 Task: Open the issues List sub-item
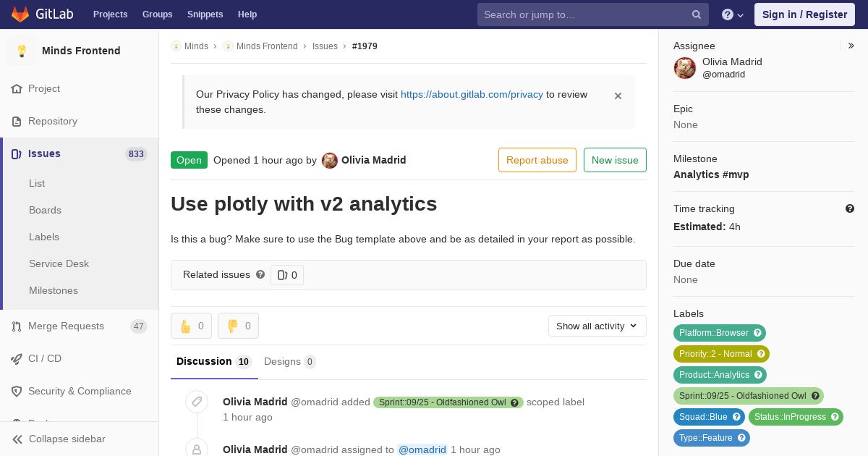37,183
